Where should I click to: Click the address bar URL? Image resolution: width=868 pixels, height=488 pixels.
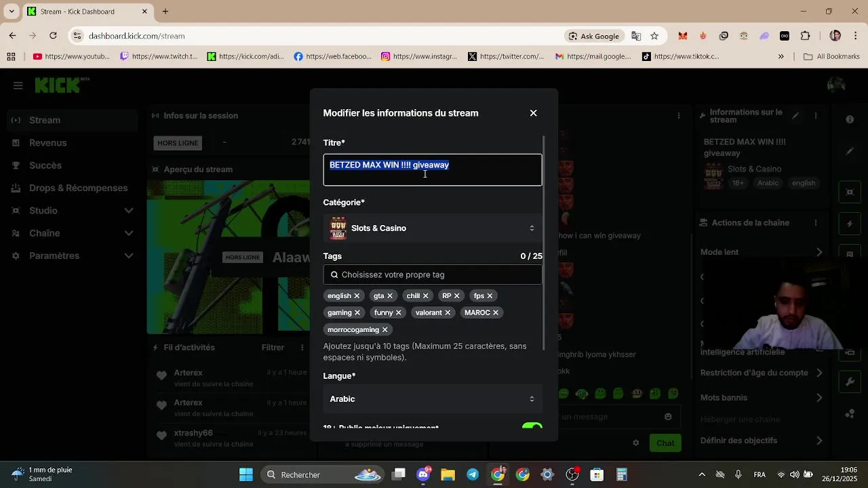[136, 36]
